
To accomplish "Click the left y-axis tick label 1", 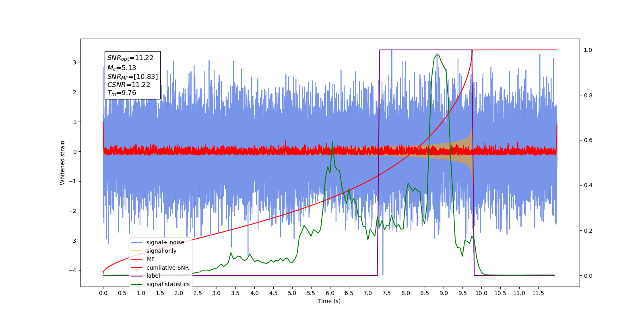I will 74,122.
